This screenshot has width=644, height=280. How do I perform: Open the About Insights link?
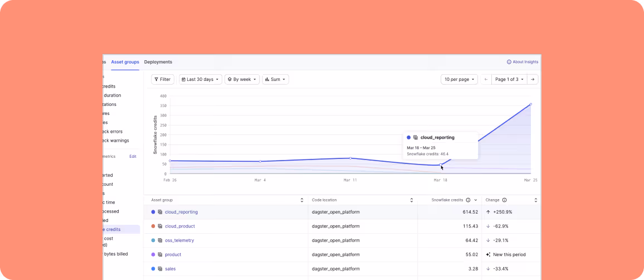coord(523,62)
